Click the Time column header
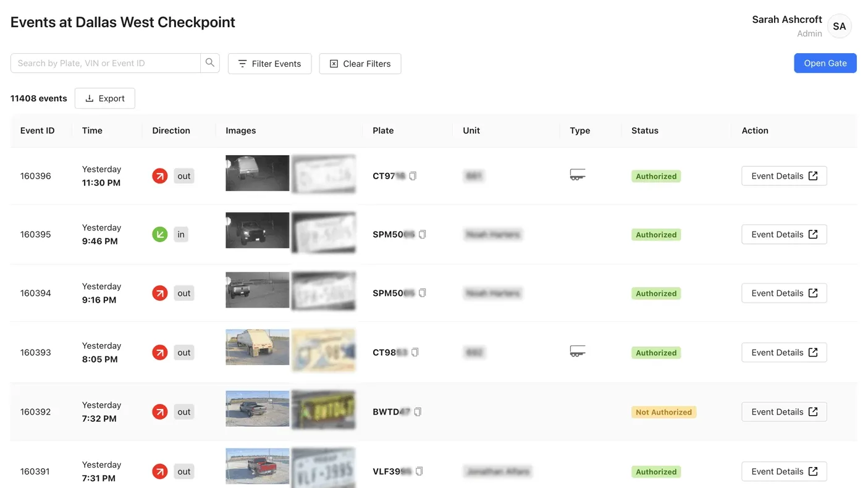 tap(92, 130)
